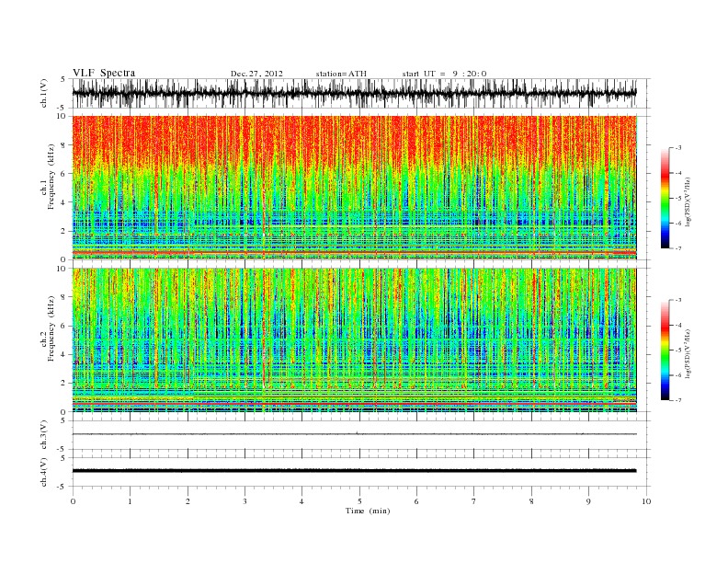Click the "-7" tick on ch.2 color bar
Viewport: 728px width, 563px height.
coord(678,400)
